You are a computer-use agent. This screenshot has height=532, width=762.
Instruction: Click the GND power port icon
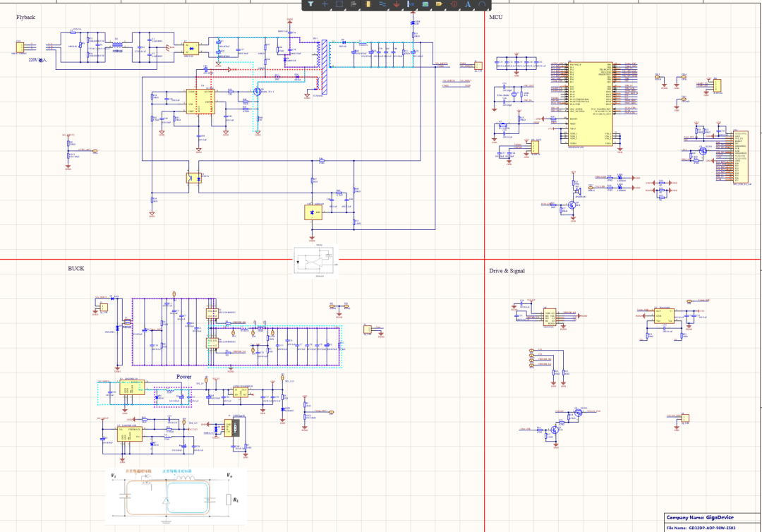point(397,4)
